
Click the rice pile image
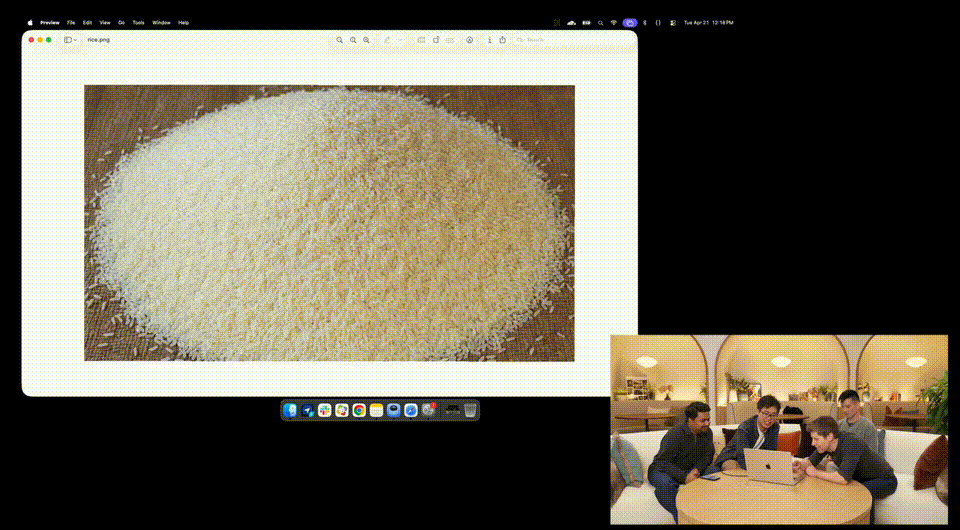coord(329,222)
